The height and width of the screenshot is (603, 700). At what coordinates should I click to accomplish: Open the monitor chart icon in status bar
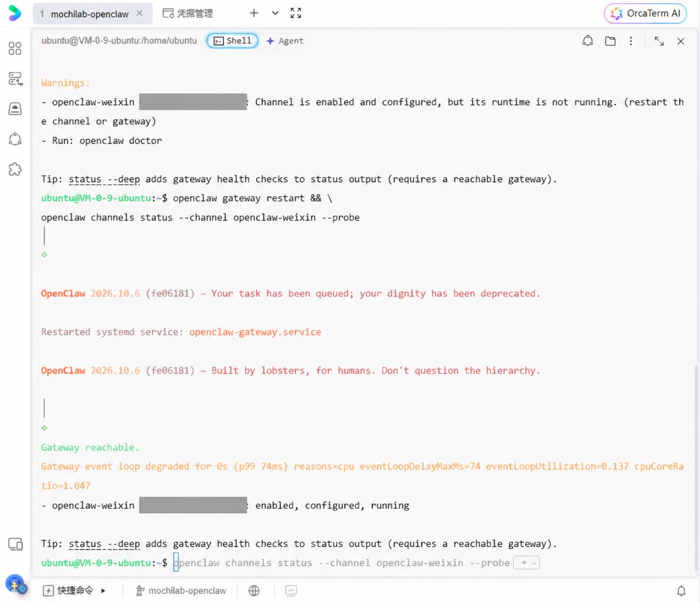[291, 591]
